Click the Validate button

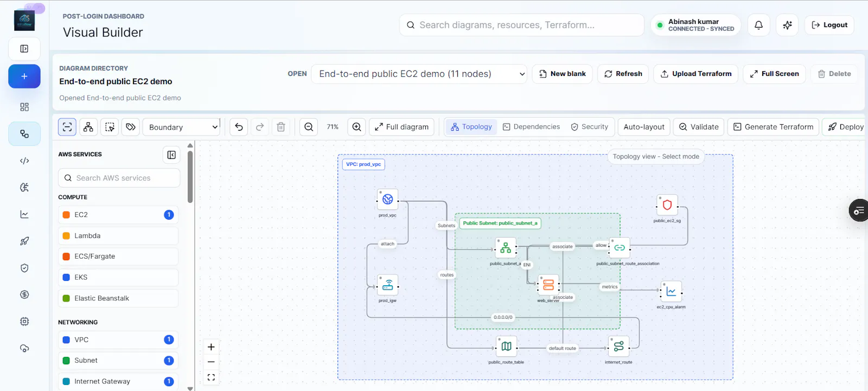tap(699, 127)
